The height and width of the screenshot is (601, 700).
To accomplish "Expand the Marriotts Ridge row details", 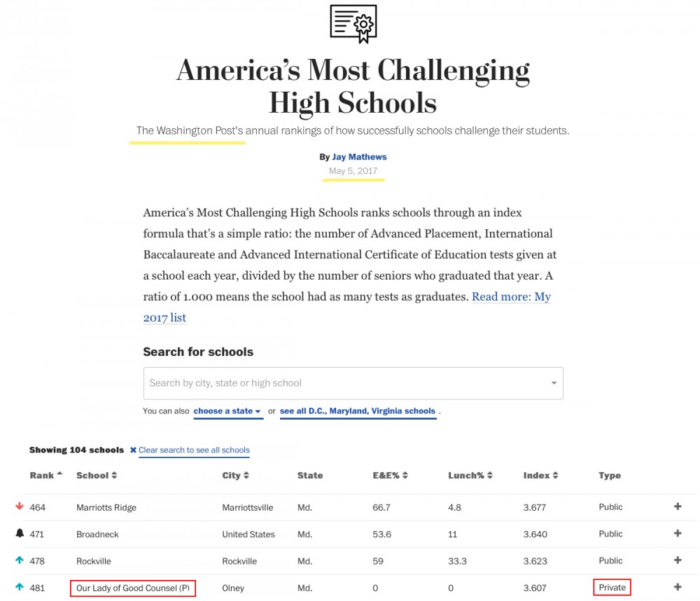I will click(677, 506).
